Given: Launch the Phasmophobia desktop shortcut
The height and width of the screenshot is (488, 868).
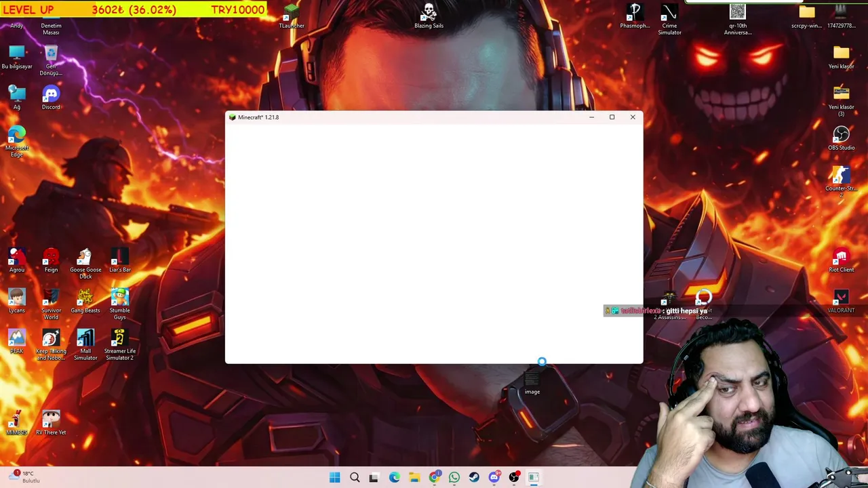Looking at the screenshot, I should pyautogui.click(x=635, y=16).
